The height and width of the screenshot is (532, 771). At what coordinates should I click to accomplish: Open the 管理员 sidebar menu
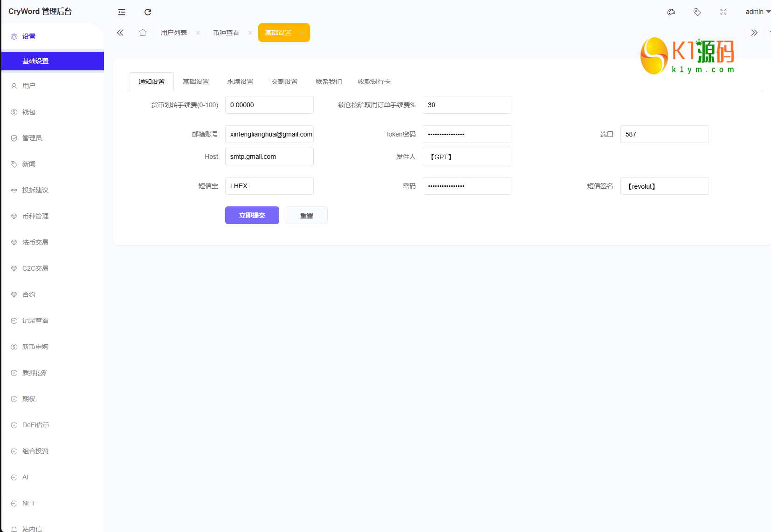point(53,138)
